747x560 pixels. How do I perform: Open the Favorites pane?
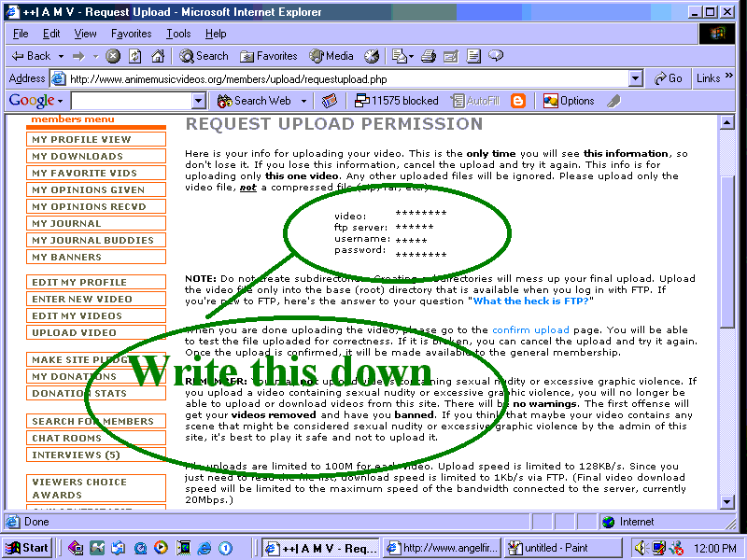coord(268,56)
